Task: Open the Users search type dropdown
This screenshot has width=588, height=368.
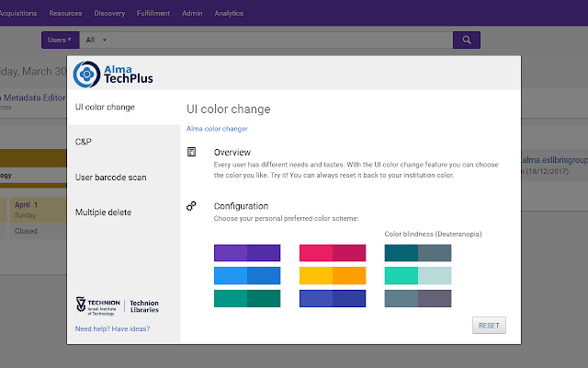Action: [x=60, y=40]
